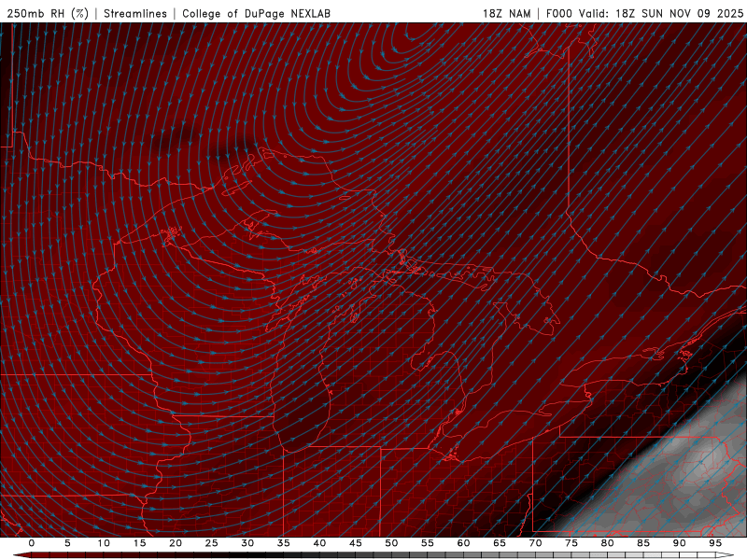The image size is (747, 560).
Task: Click the 30 value on the color scale
Action: coord(247,543)
